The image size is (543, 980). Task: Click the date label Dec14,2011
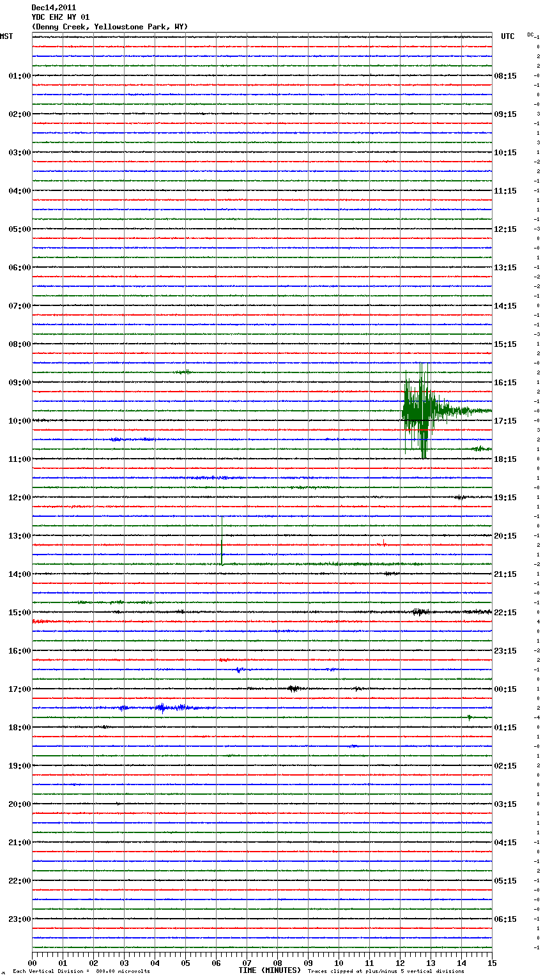pyautogui.click(x=54, y=8)
